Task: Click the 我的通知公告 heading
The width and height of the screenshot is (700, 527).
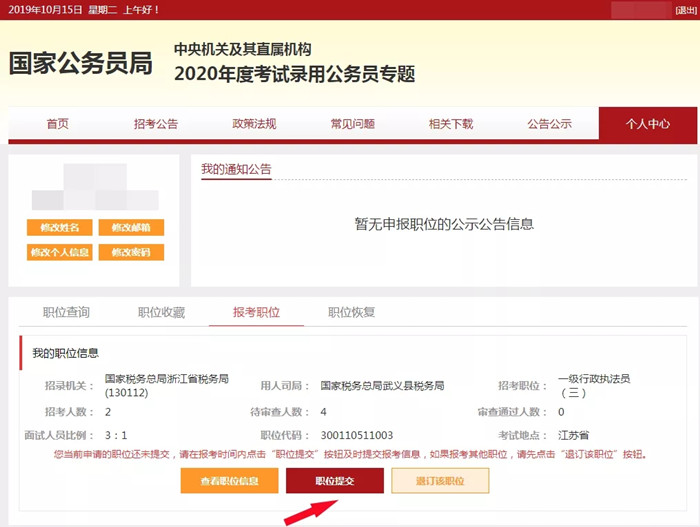Action: click(x=236, y=169)
